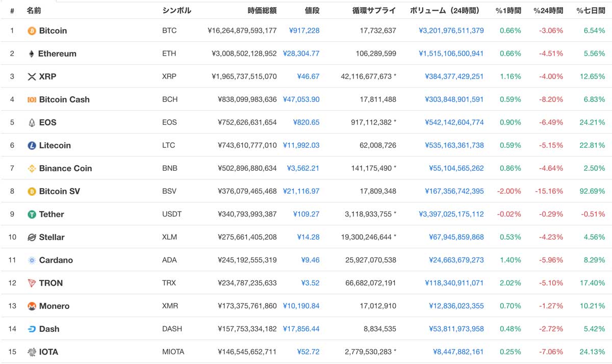Open the XRP name link
This screenshot has height=364, width=612.
(48, 76)
